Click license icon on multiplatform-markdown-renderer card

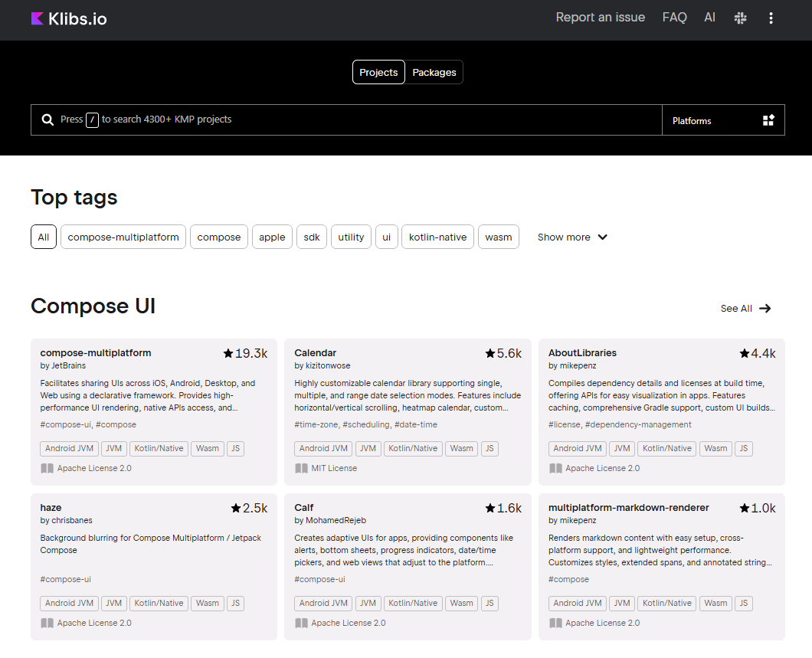[555, 624]
